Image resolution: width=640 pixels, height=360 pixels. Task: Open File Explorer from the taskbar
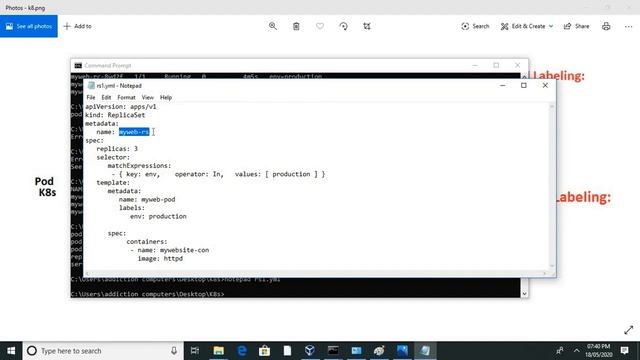pyautogui.click(x=218, y=351)
